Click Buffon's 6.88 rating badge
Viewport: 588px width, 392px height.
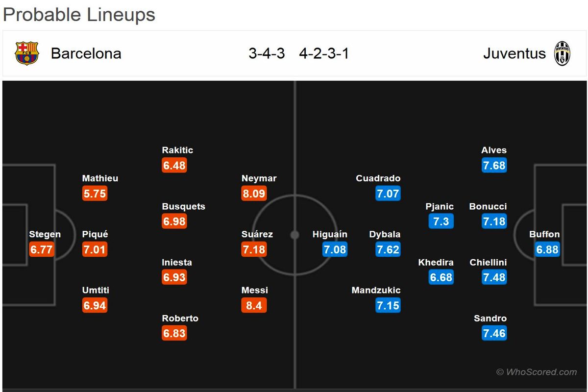click(x=547, y=249)
